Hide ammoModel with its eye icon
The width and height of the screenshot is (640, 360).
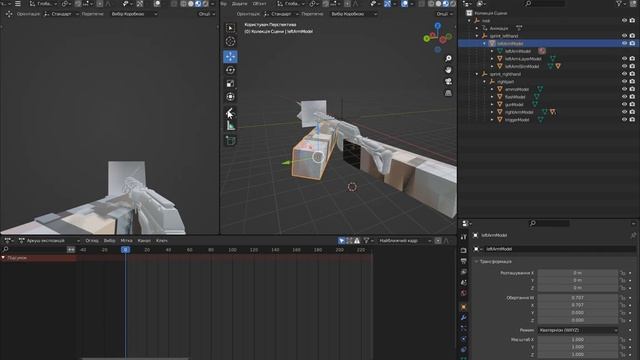624,89
